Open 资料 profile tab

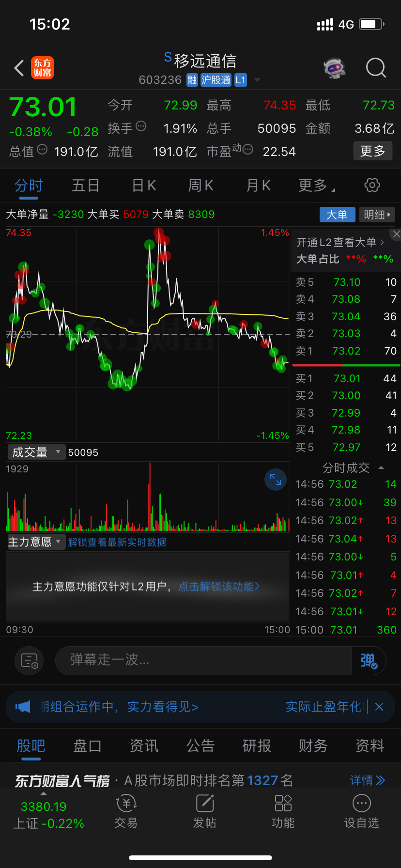(x=370, y=746)
